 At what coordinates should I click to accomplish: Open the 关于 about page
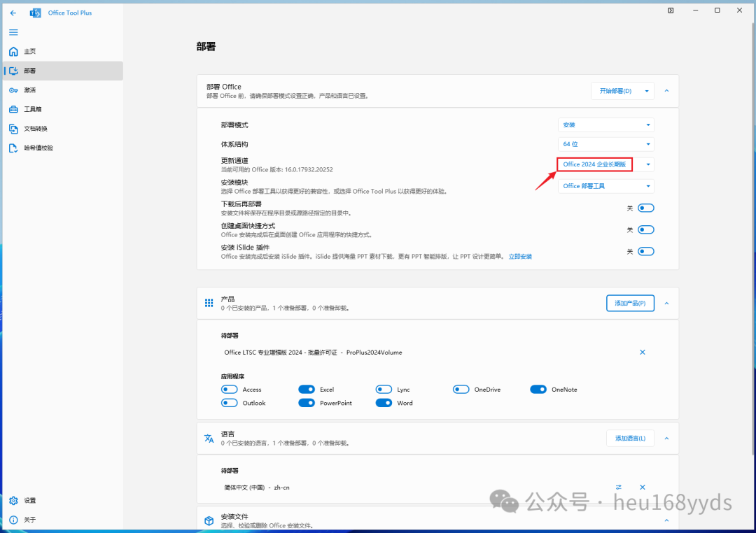(x=63, y=520)
